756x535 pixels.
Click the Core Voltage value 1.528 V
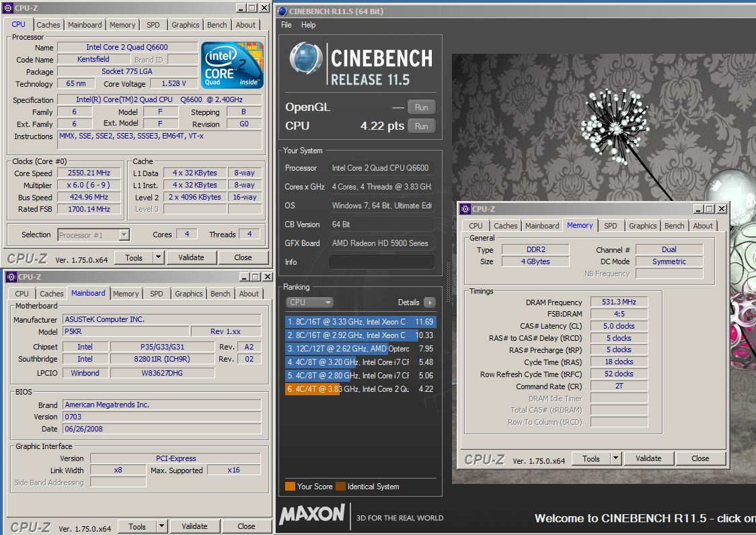[174, 83]
